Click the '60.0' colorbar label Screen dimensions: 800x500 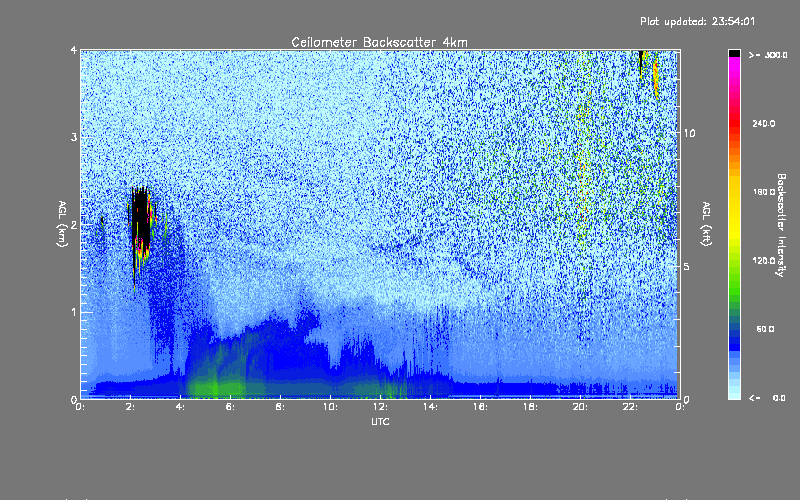[x=765, y=329]
